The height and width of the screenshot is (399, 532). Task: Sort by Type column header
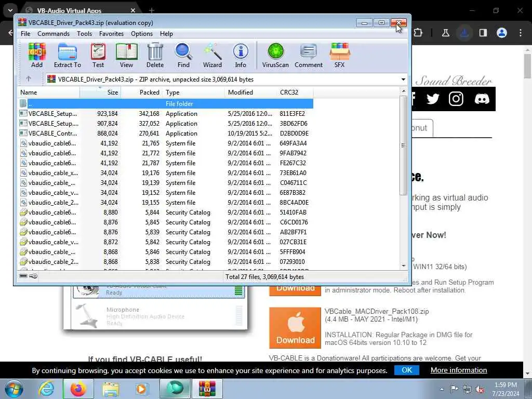(194, 92)
